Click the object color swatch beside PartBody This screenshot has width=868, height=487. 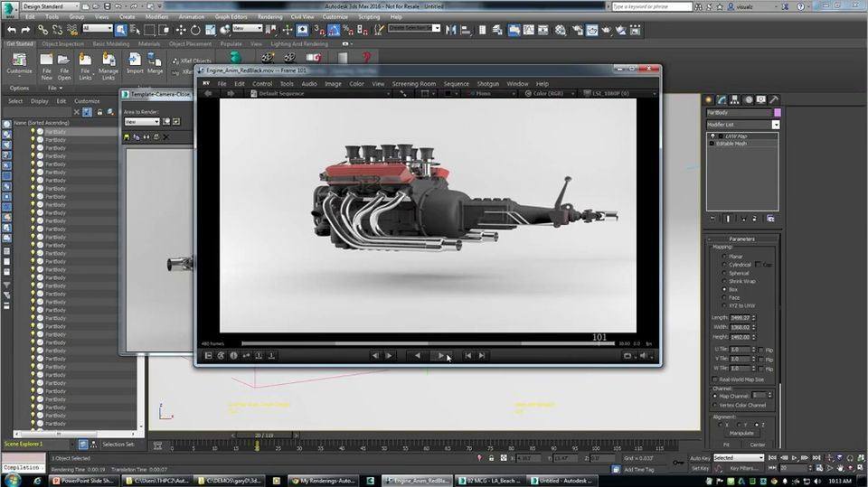777,113
